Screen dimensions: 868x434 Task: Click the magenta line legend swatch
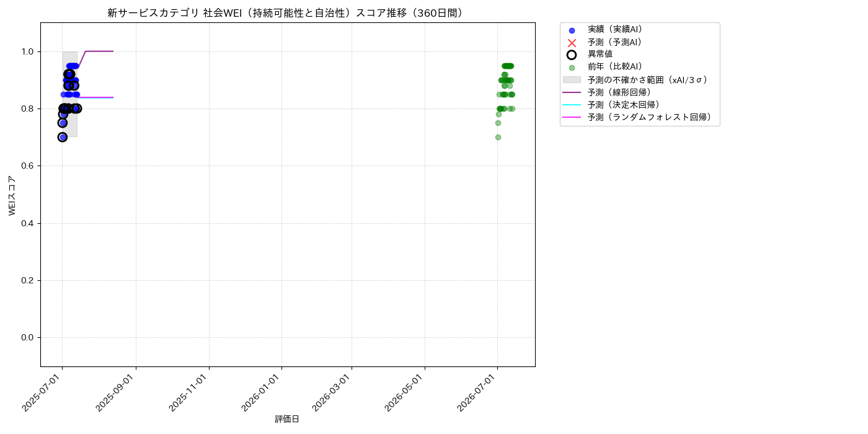(572, 117)
